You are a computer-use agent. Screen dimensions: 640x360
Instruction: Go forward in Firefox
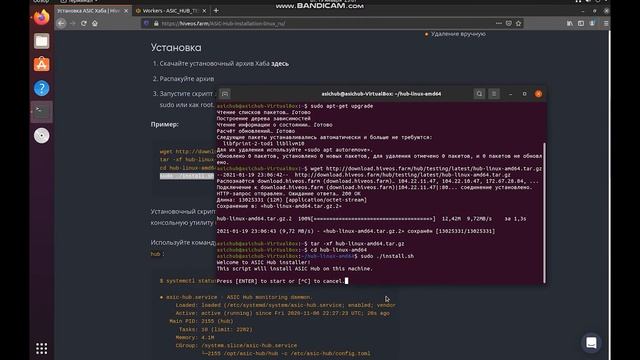73,23
